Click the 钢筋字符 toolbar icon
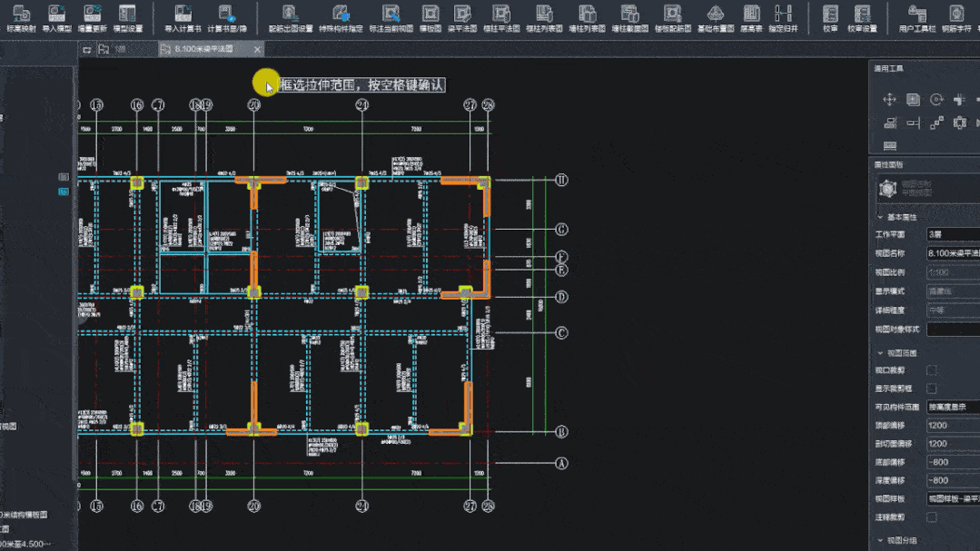The height and width of the screenshot is (551, 980). [955, 14]
